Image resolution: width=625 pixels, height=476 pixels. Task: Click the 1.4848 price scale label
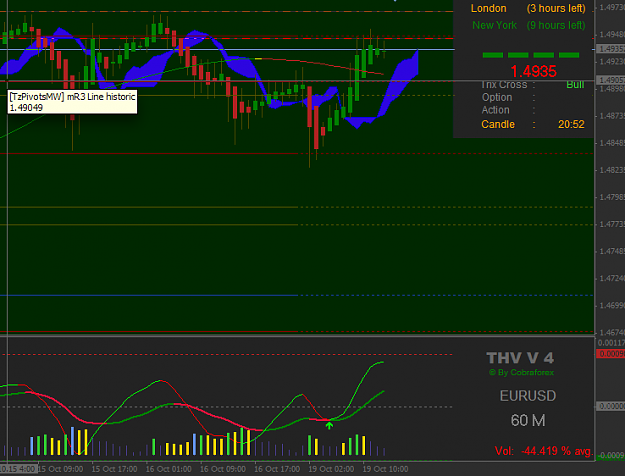tap(612, 143)
